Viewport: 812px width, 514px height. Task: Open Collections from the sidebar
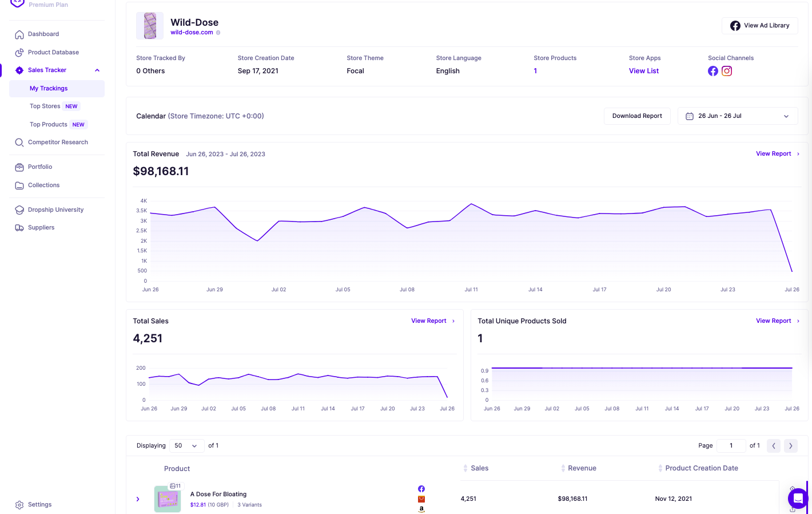pos(43,185)
